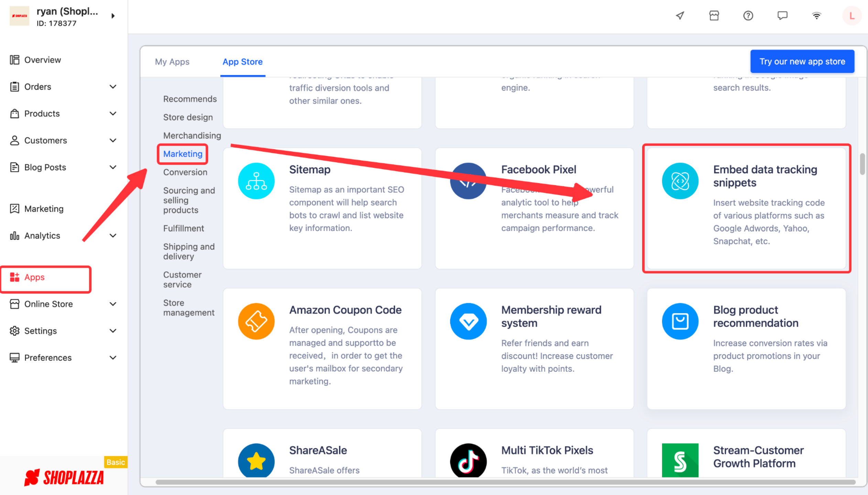
Task: Open the Amazon Coupon Code title
Action: tap(345, 310)
